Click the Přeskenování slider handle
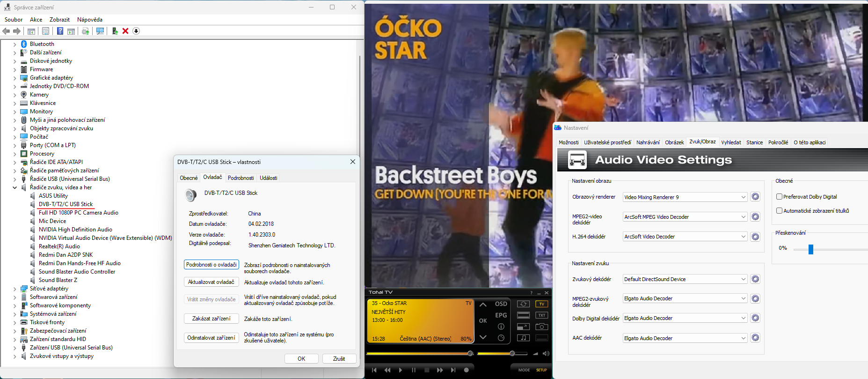This screenshot has height=379, width=868. 811,249
